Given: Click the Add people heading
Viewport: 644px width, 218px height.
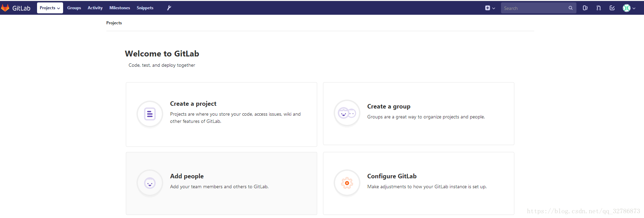Looking at the screenshot, I should [x=187, y=176].
